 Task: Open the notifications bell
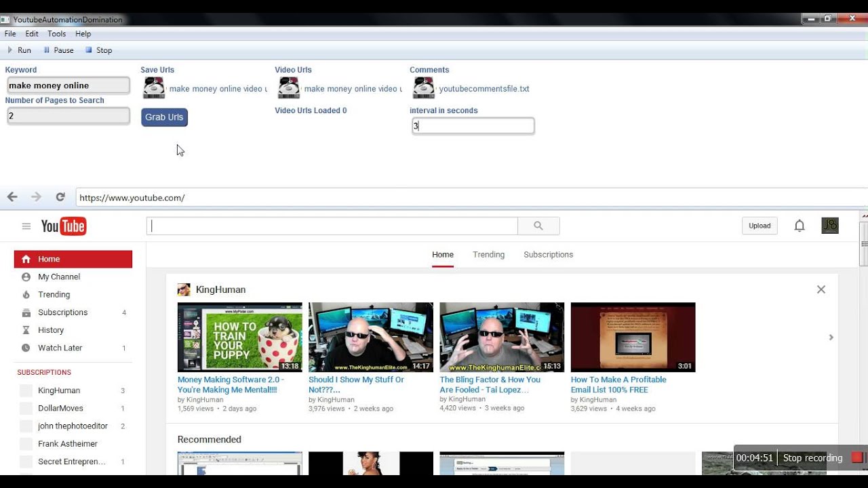point(800,226)
